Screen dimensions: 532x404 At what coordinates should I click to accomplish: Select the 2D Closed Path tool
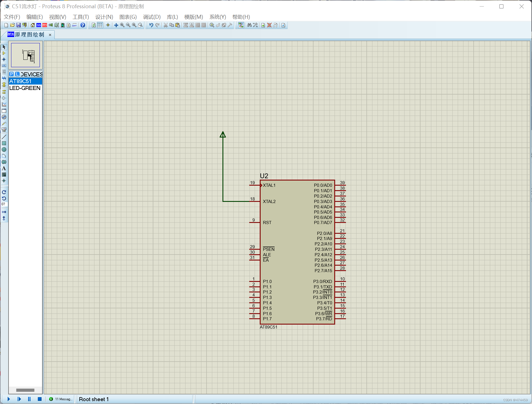[x=4, y=162]
